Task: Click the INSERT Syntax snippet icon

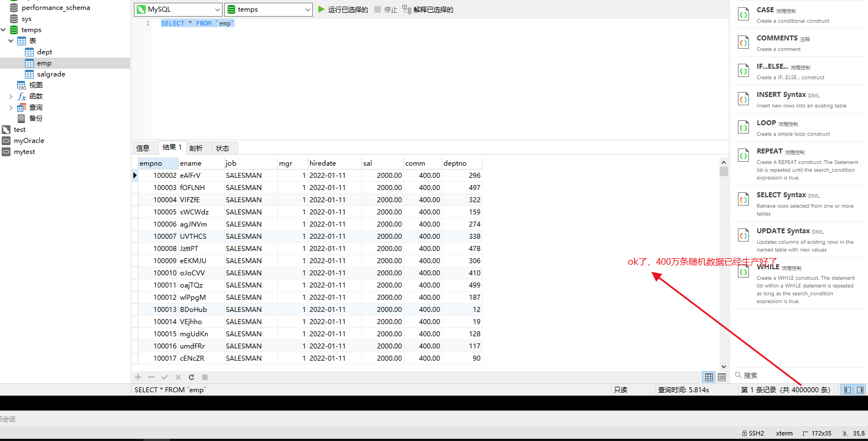Action: [x=744, y=99]
